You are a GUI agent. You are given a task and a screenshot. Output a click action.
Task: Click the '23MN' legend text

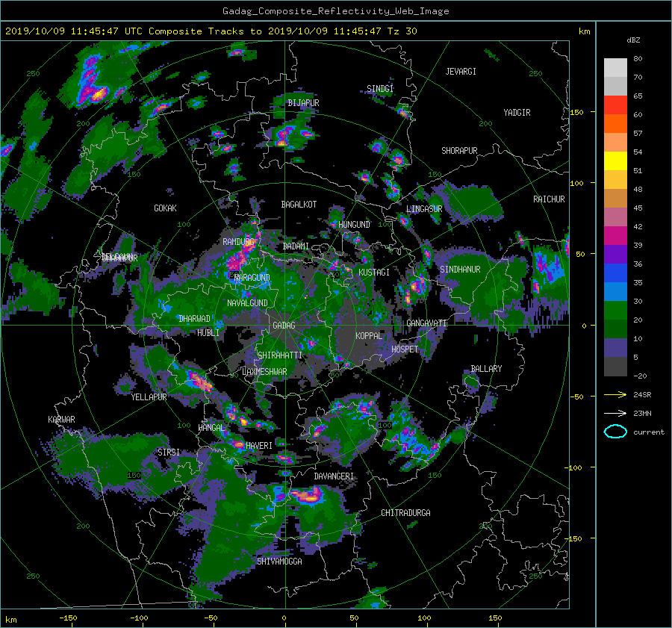[642, 414]
